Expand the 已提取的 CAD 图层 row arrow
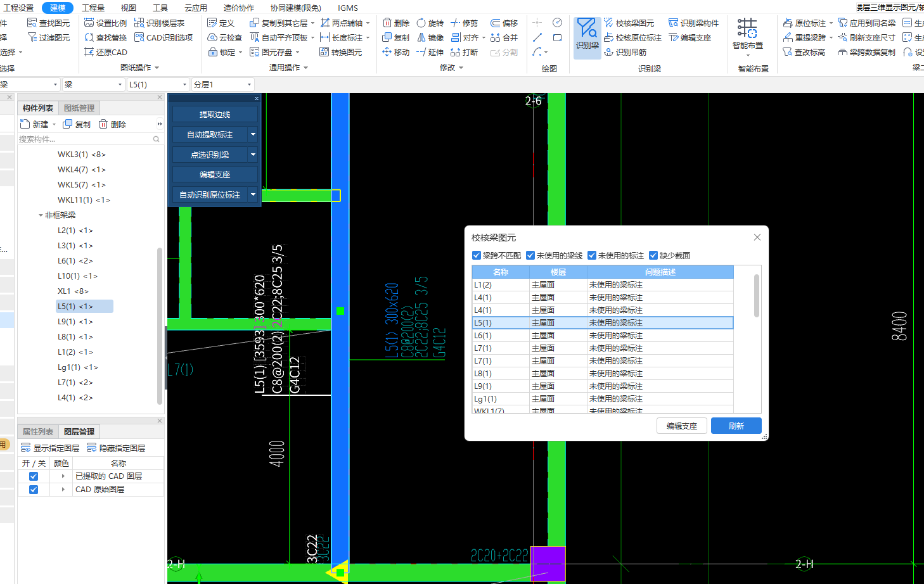Image resolution: width=924 pixels, height=584 pixels. (63, 476)
